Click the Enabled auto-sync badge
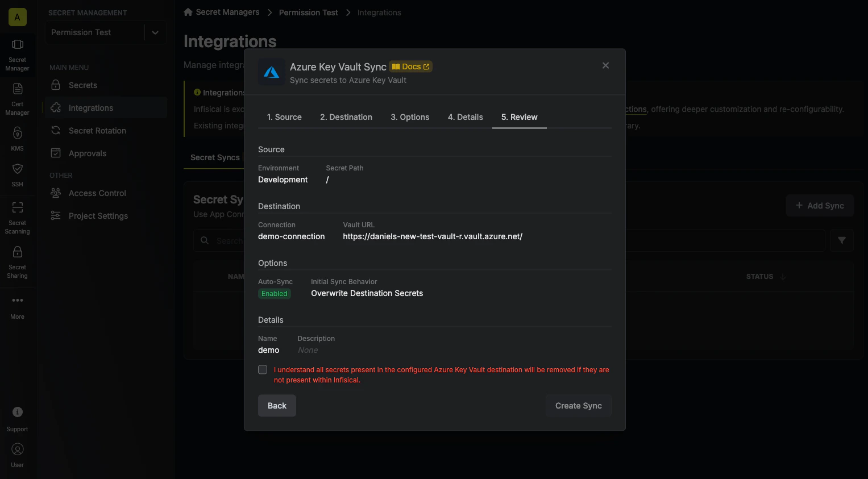868x479 pixels. click(x=275, y=294)
